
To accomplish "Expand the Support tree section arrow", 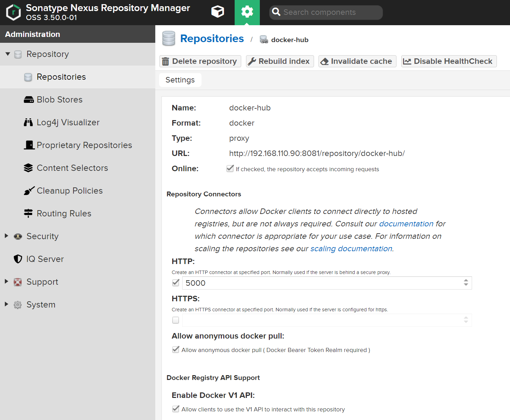I will (7, 282).
